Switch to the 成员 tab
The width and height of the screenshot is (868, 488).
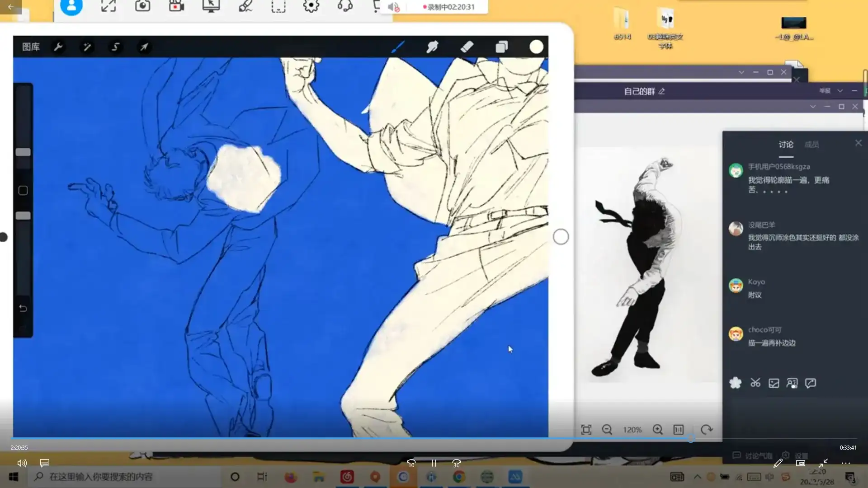click(x=811, y=145)
